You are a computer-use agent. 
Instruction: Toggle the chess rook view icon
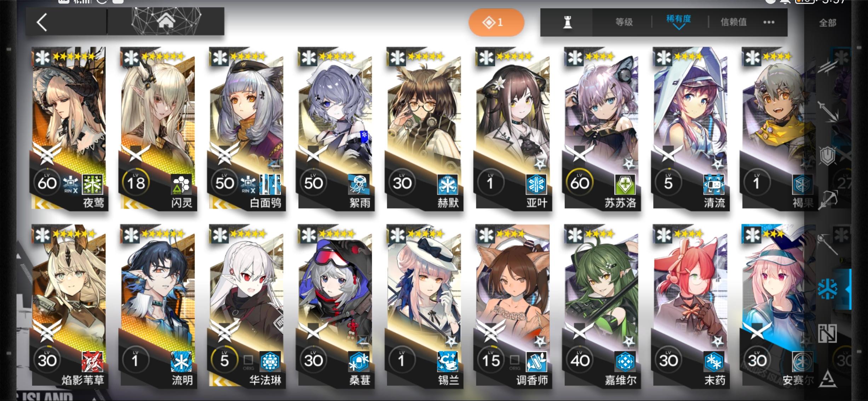pos(567,22)
